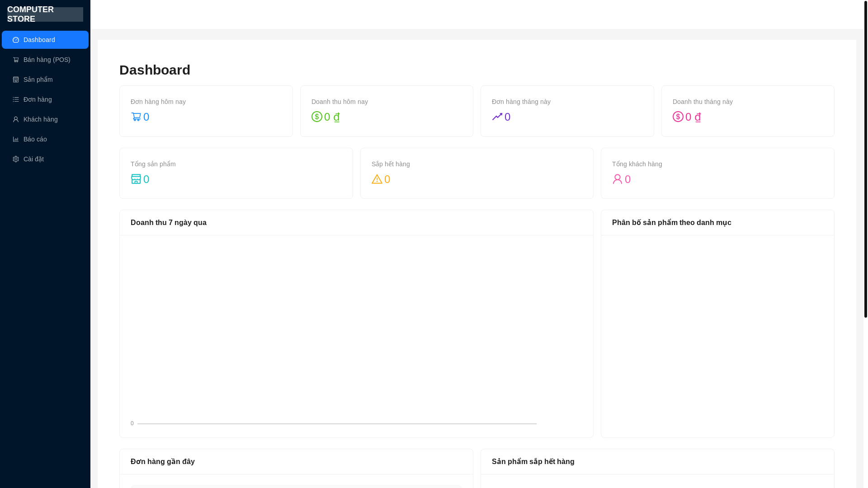Click the 0 value under Đơn hàng hôm nay
Image resolution: width=868 pixels, height=488 pixels.
pos(146,117)
